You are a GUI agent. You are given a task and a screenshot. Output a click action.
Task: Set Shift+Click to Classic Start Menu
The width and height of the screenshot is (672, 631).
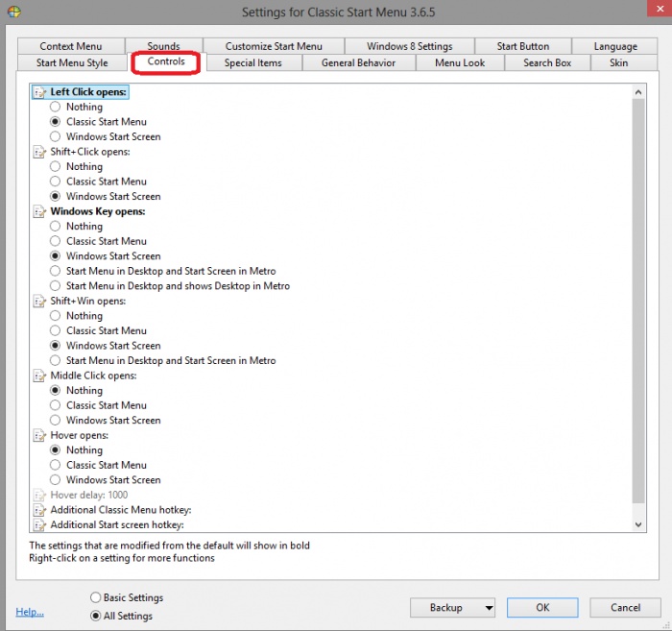click(x=55, y=182)
